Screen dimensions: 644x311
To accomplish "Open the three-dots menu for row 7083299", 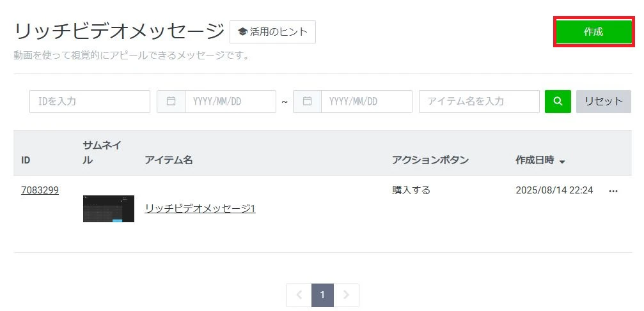I will point(613,191).
